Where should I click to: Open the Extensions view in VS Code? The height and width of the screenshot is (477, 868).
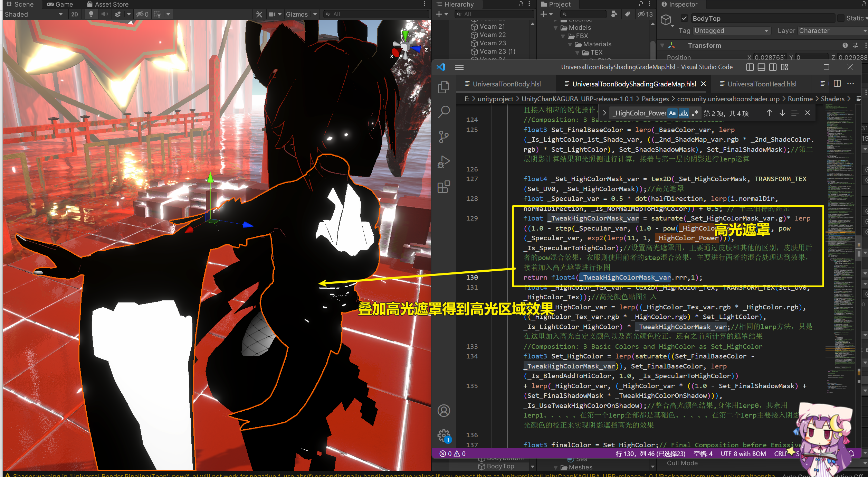coord(444,187)
